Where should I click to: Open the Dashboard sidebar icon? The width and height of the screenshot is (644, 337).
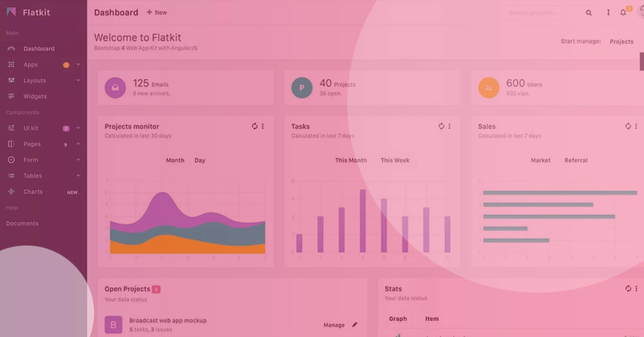[x=11, y=49]
